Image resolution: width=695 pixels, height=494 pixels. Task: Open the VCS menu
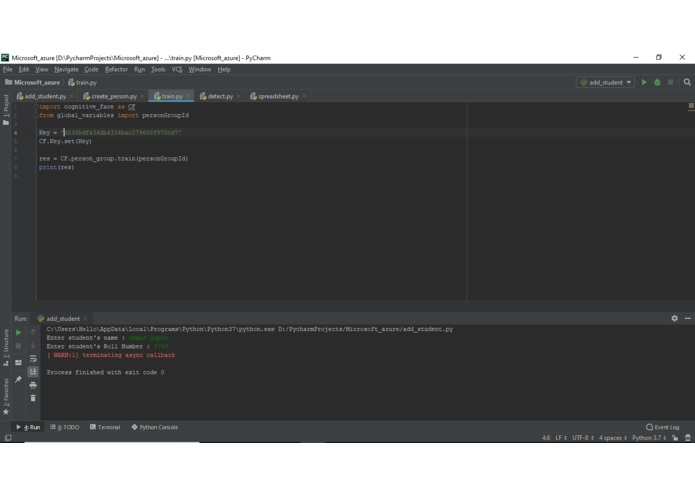coord(177,70)
